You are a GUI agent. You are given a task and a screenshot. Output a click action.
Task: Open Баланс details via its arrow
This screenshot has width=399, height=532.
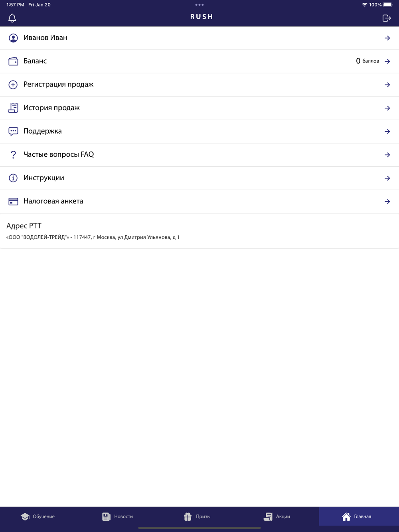point(387,61)
